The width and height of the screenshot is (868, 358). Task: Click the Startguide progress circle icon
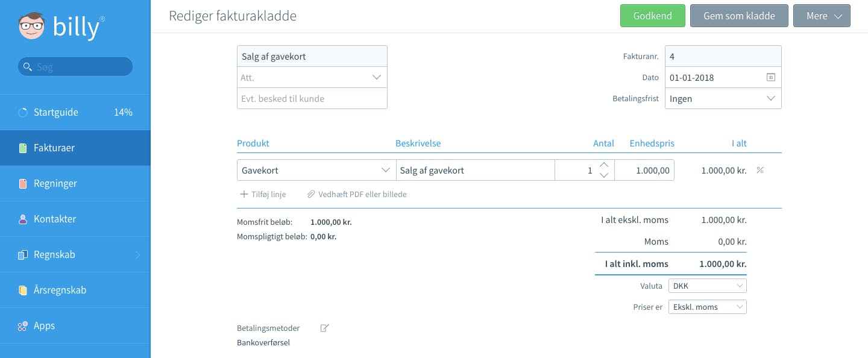[23, 113]
